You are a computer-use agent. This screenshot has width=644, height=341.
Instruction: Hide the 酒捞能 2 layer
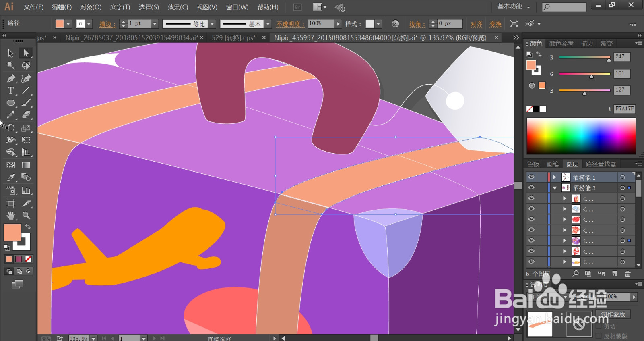531,187
